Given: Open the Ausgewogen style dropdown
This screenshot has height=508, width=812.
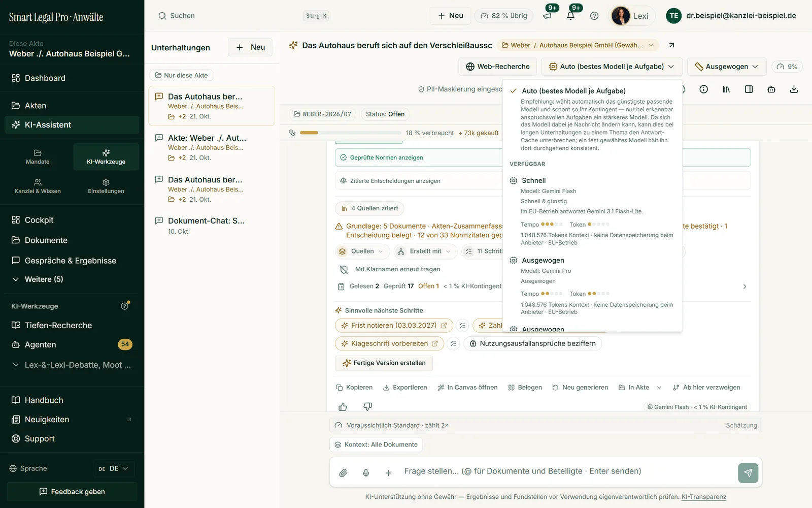Looking at the screenshot, I should (727, 67).
